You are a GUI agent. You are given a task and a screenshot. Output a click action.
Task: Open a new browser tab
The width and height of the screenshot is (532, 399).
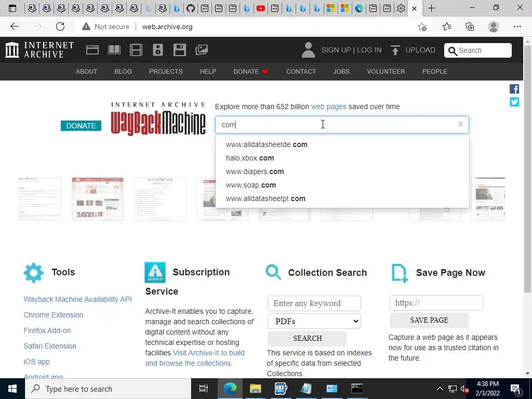tap(431, 8)
